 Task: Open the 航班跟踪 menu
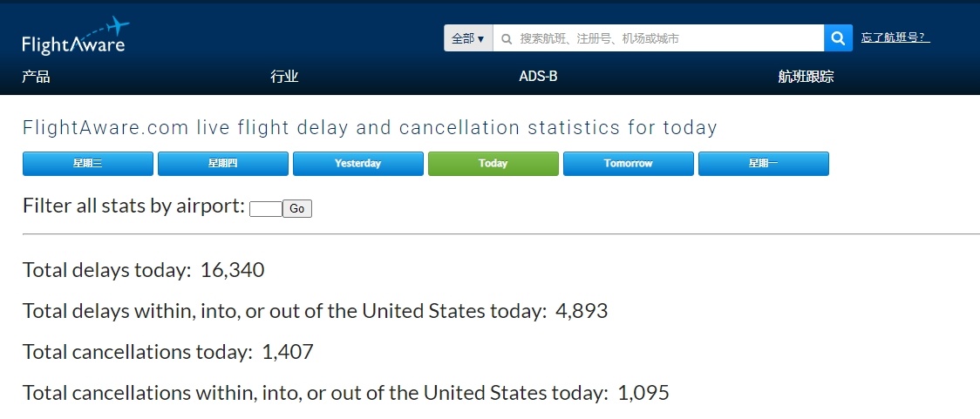click(806, 77)
